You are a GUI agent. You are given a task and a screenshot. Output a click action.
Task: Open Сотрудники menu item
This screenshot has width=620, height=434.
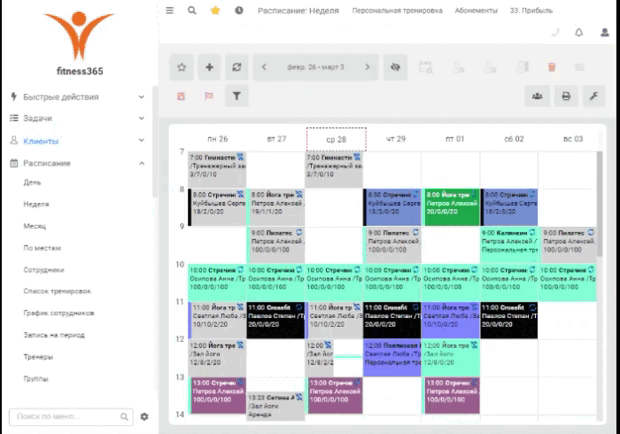point(43,270)
